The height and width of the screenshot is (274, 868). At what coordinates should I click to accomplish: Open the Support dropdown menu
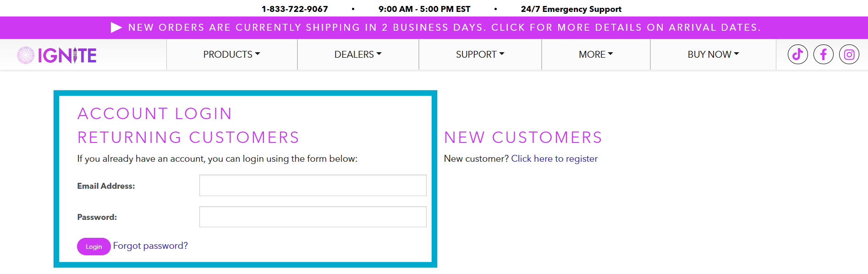(480, 55)
